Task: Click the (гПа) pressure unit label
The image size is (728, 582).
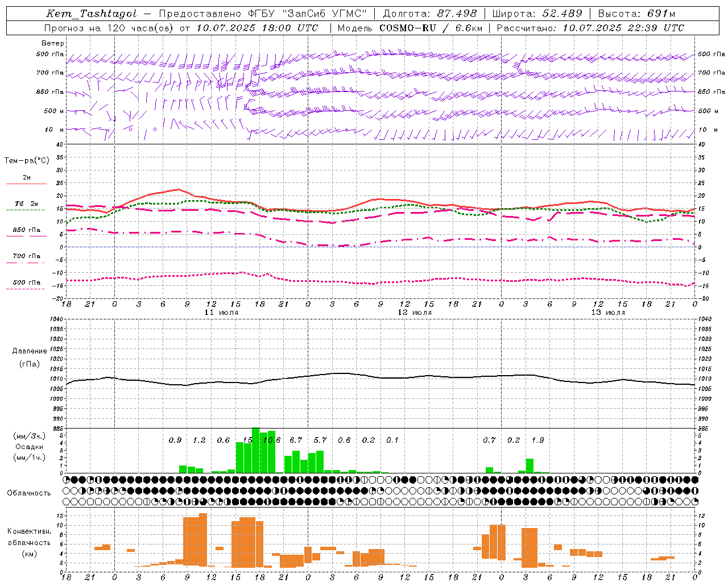Action: 30,364
